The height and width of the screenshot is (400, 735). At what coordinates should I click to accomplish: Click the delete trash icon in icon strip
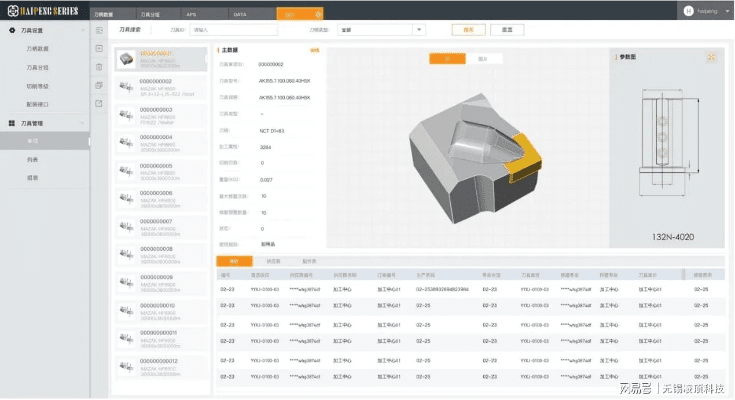pos(98,67)
